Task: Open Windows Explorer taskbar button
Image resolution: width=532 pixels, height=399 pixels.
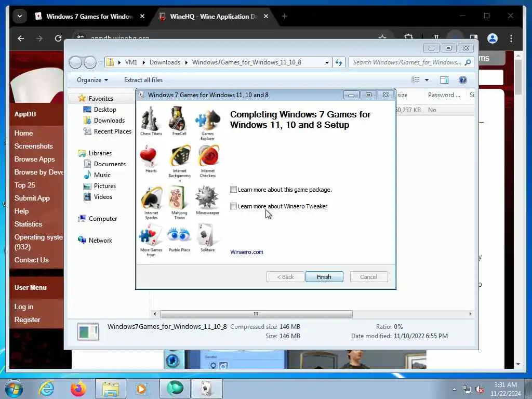Action: tap(111, 389)
